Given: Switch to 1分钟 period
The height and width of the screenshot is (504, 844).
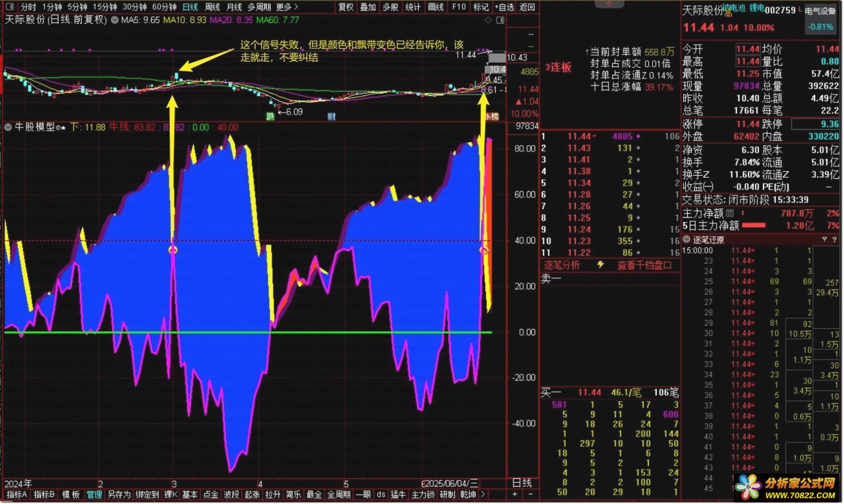Looking at the screenshot, I should tap(52, 7).
